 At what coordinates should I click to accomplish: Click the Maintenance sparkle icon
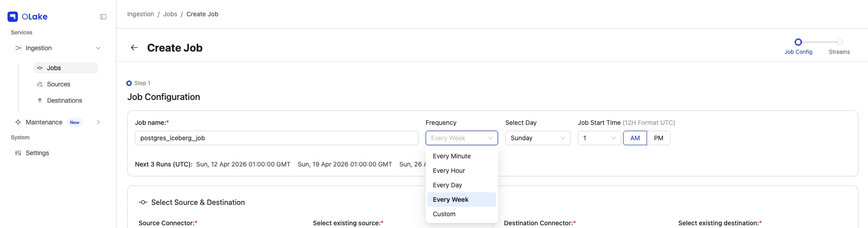click(18, 122)
